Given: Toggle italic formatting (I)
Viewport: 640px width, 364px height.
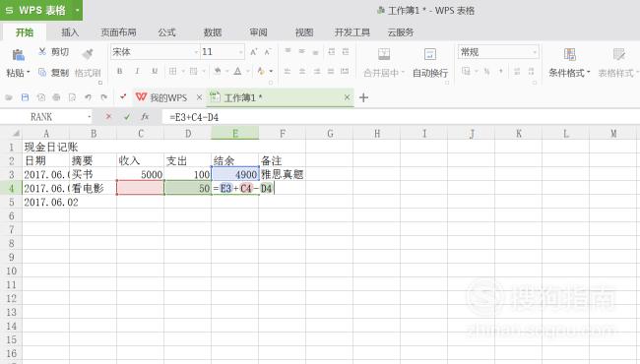Looking at the screenshot, I should pyautogui.click(x=137, y=71).
